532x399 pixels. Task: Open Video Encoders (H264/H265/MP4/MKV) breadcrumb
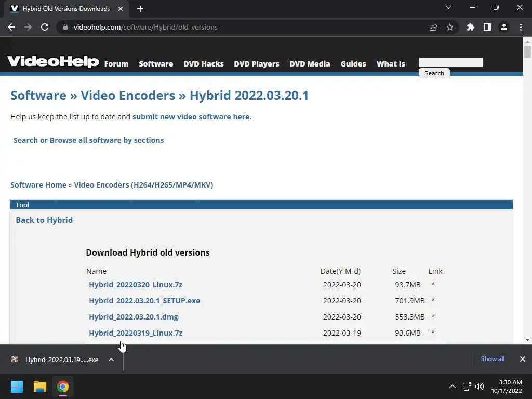[x=143, y=185]
